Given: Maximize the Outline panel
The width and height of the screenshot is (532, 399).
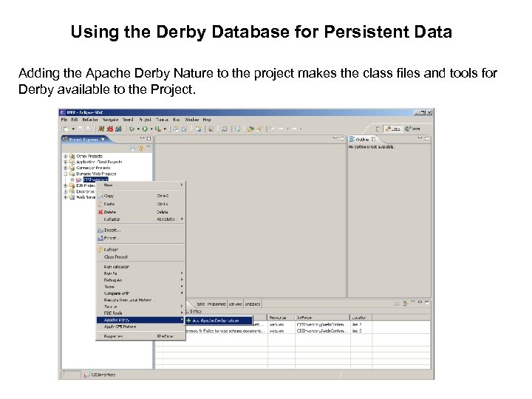Looking at the screenshot, I should [x=426, y=138].
